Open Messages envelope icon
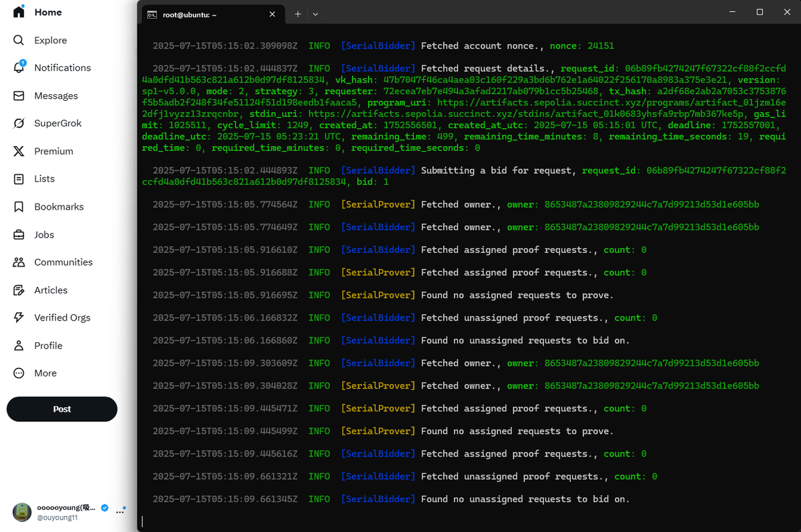The width and height of the screenshot is (801, 532). [x=19, y=95]
